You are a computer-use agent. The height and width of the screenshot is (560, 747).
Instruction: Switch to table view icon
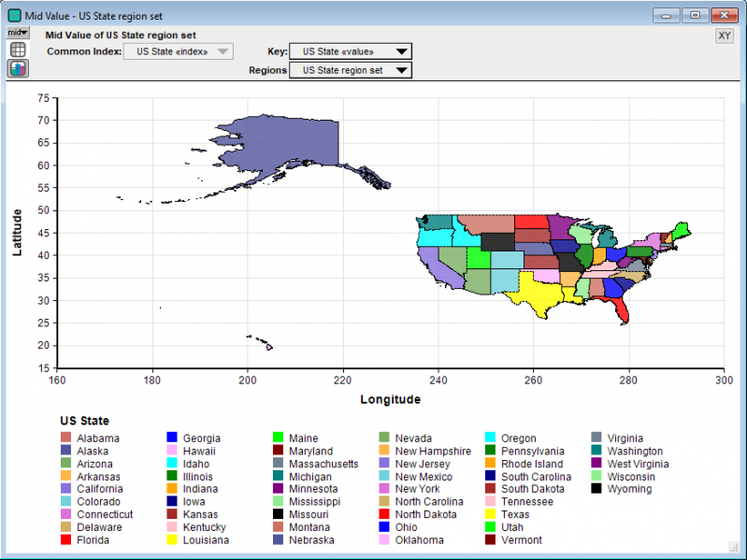pos(18,50)
